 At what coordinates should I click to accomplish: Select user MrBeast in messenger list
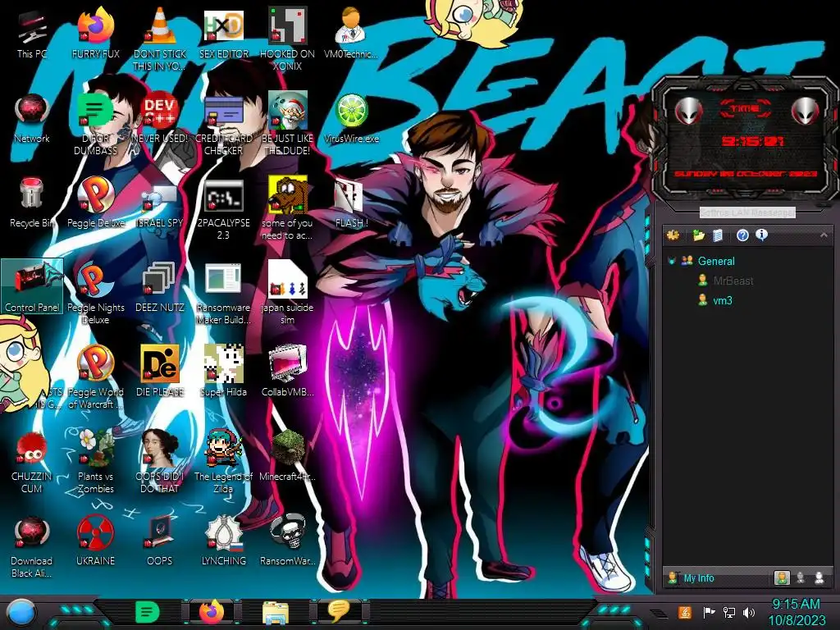pos(733,281)
